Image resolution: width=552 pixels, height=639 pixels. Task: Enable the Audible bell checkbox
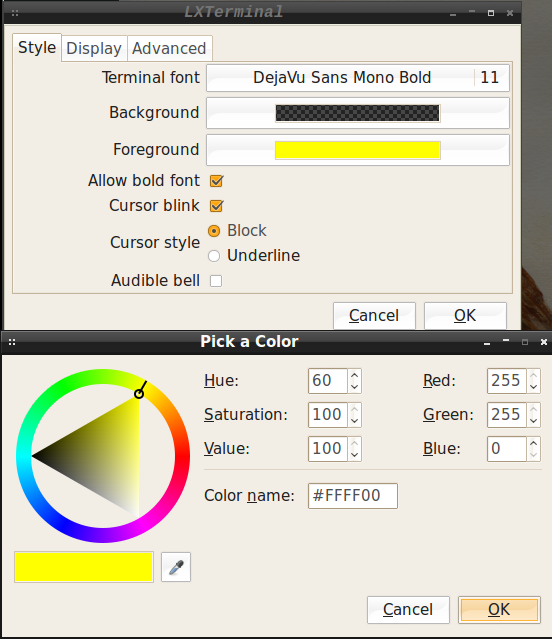pos(216,281)
